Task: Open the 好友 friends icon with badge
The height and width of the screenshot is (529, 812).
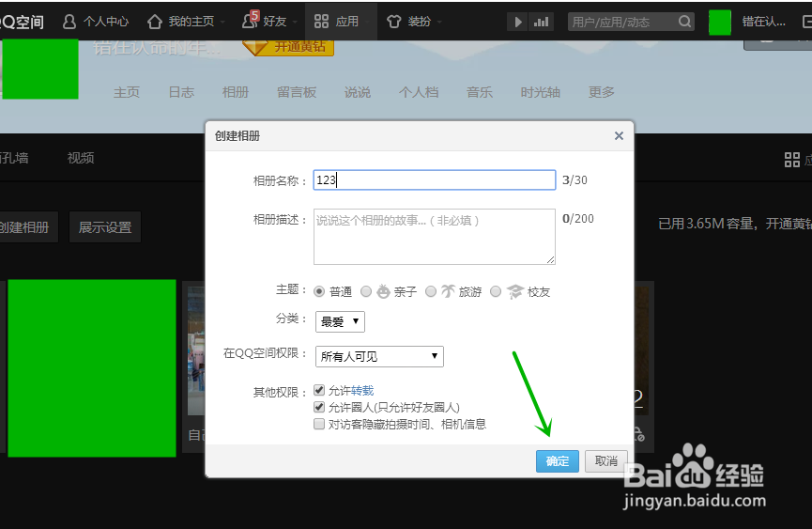Action: click(250, 20)
